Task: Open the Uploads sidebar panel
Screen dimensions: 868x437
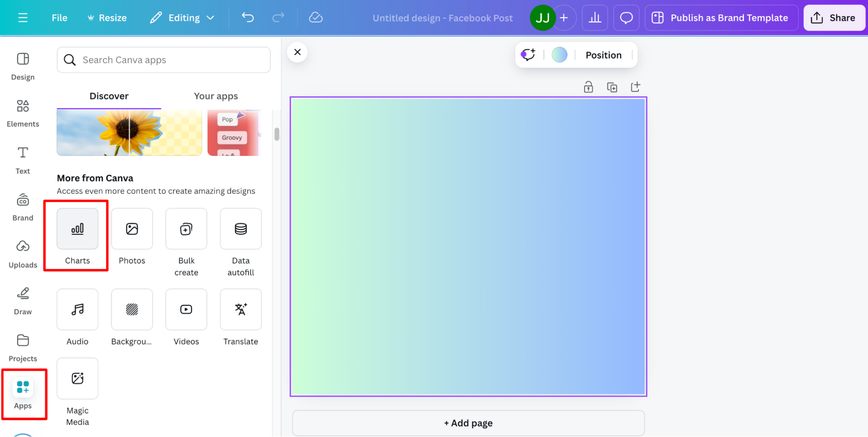Action: (23, 254)
